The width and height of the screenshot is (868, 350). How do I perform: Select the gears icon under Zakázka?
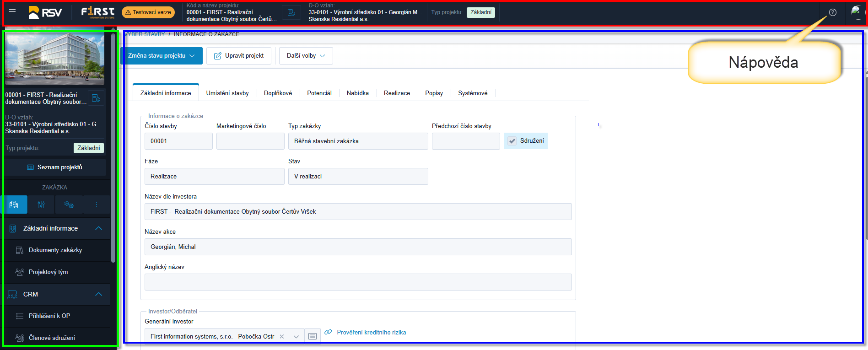coord(69,205)
